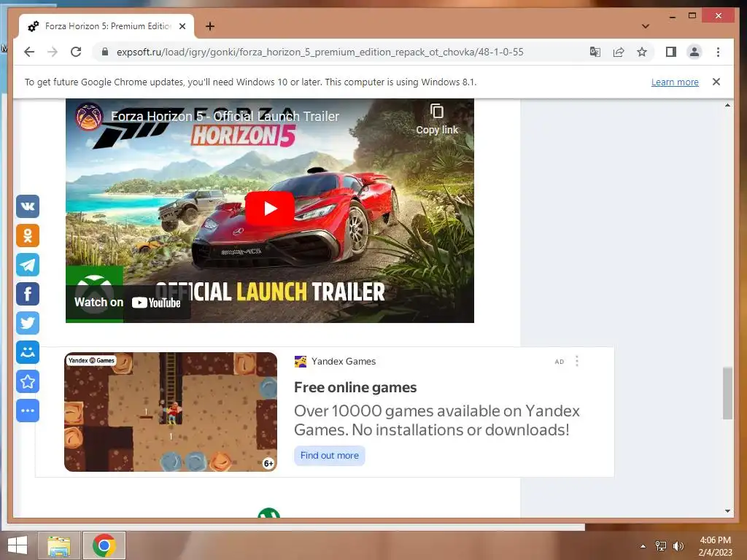The width and height of the screenshot is (747, 560).
Task: Open the video channel avatar icon
Action: 89,116
